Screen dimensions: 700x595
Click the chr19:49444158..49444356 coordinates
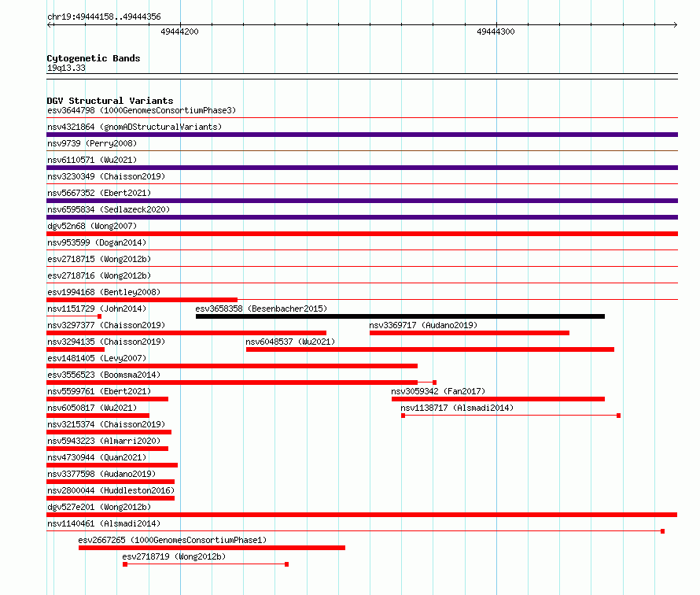point(104,17)
